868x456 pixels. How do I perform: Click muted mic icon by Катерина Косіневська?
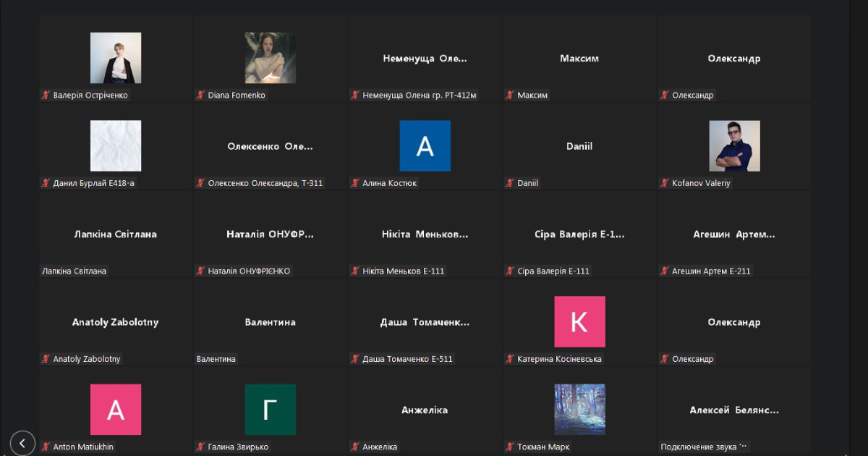pyautogui.click(x=510, y=359)
